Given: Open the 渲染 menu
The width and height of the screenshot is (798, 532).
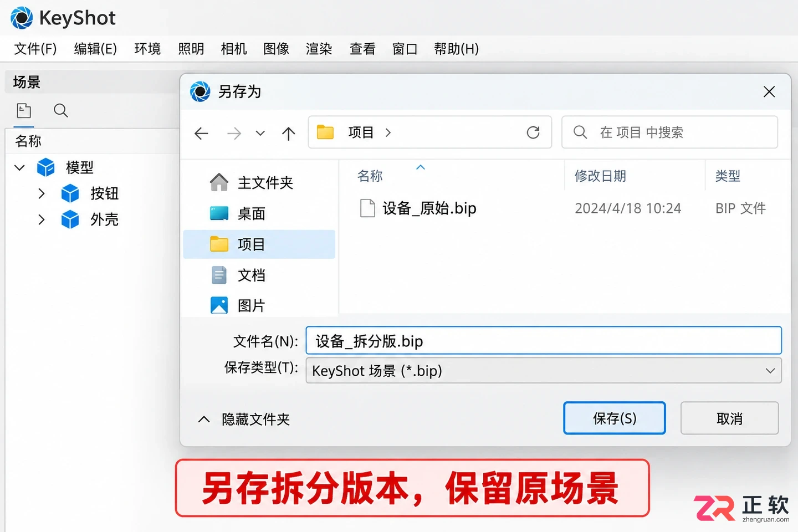Looking at the screenshot, I should [319, 49].
